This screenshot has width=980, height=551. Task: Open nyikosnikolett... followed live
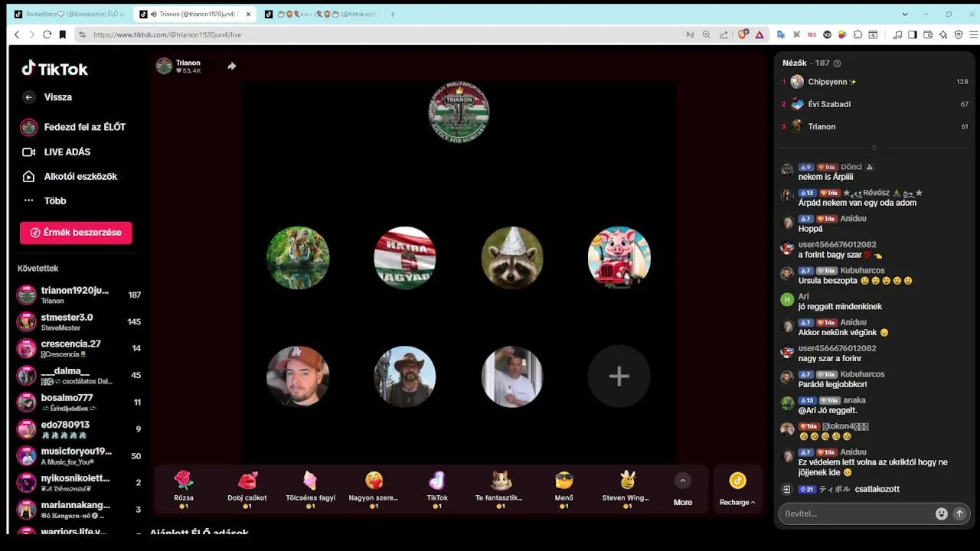point(79,483)
